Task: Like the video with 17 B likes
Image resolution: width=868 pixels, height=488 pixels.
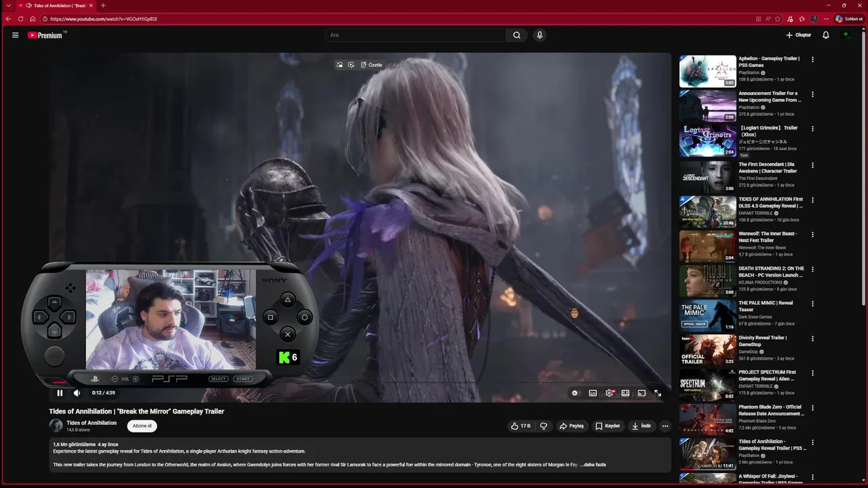Action: pyautogui.click(x=521, y=426)
